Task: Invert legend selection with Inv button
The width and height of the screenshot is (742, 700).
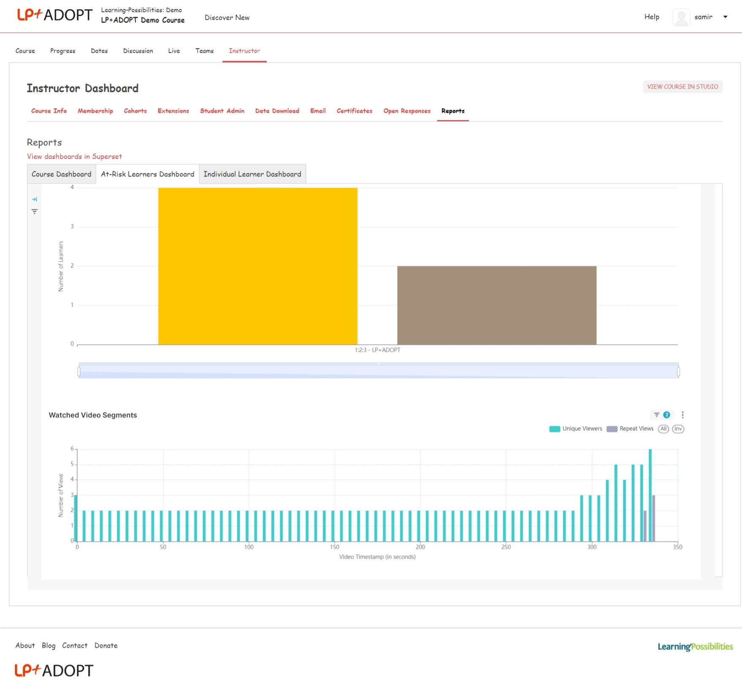Action: (678, 429)
